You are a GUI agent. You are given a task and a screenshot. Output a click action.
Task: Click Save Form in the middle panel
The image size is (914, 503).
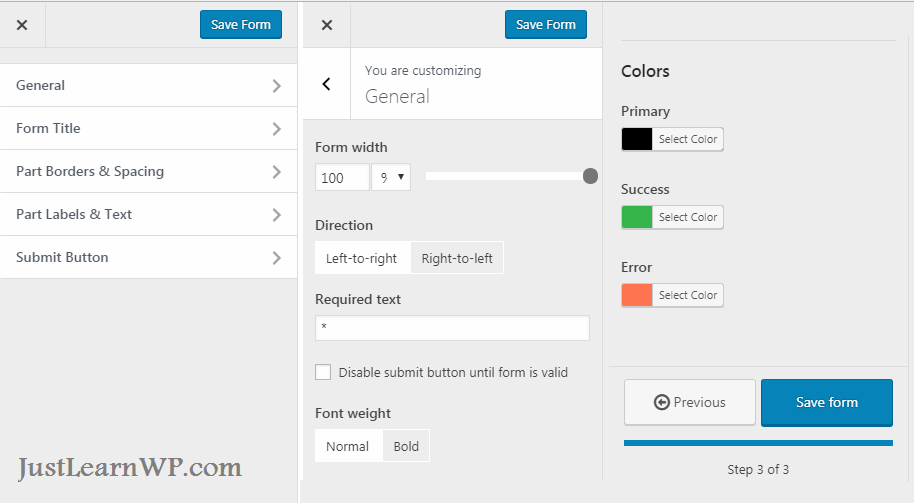546,25
